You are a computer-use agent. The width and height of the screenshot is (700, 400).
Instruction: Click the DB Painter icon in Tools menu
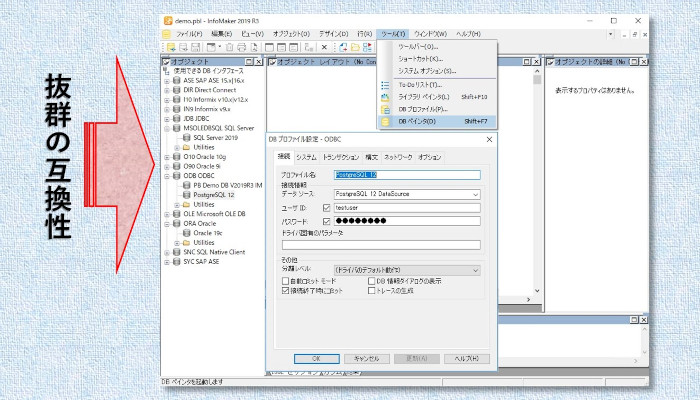386,121
